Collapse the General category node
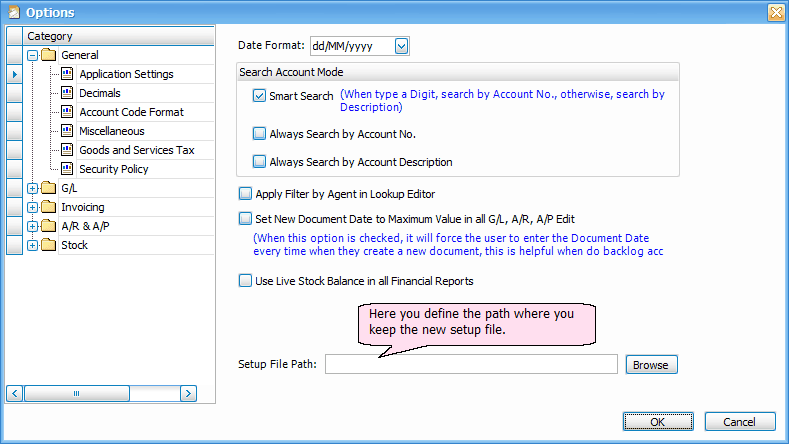Viewport: 789px width, 444px height. pos(33,55)
